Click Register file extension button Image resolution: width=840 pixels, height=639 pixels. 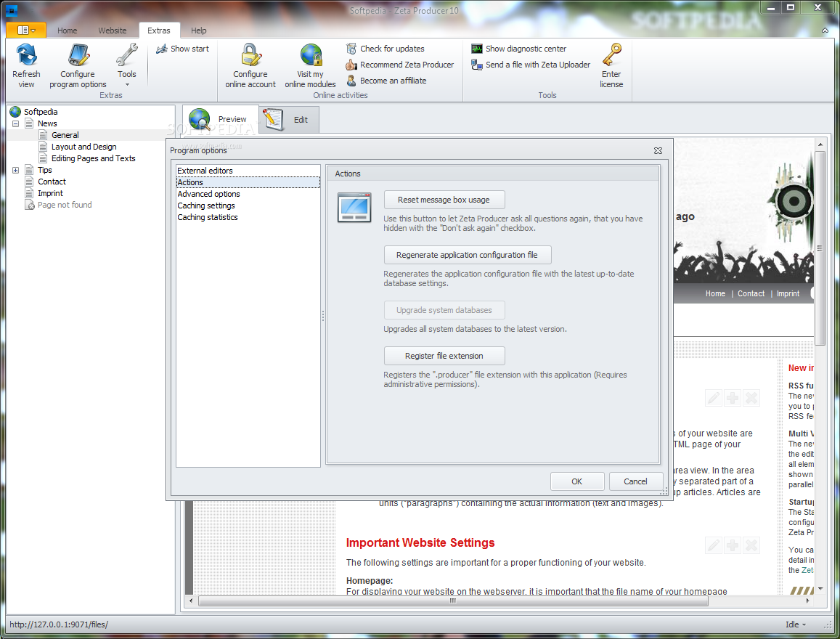point(444,357)
